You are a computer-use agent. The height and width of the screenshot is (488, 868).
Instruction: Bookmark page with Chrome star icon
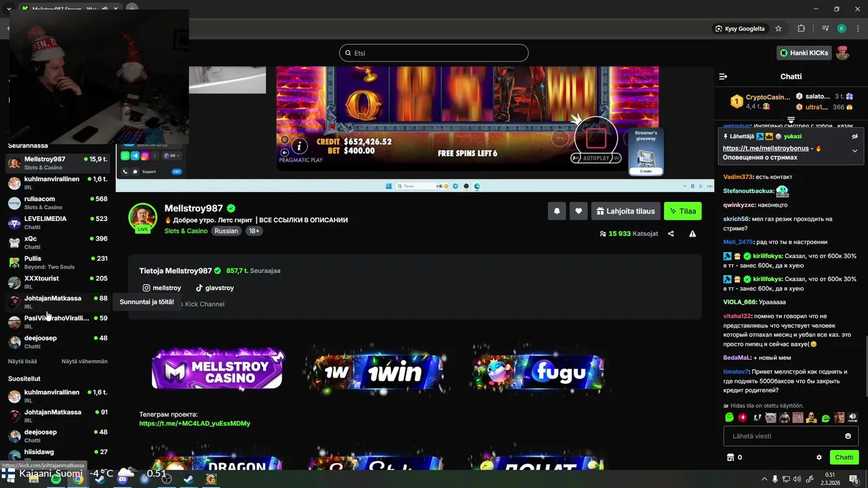778,28
